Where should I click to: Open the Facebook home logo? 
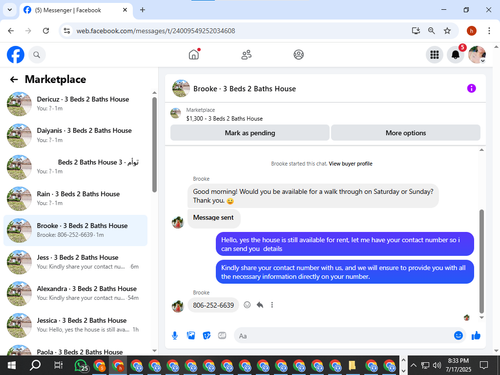click(15, 55)
